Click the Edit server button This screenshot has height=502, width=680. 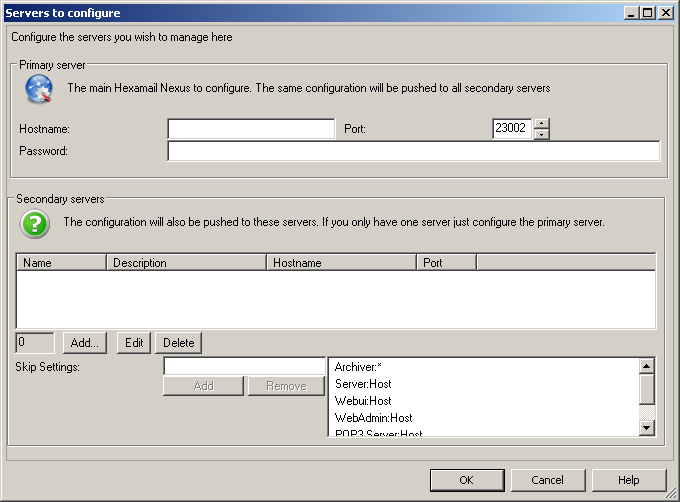click(x=134, y=343)
